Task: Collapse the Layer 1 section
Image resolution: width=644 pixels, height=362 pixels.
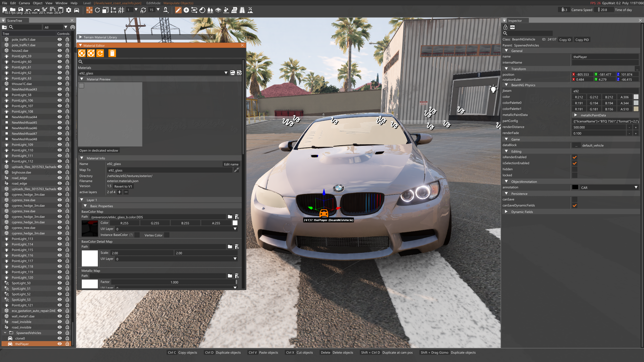Action: (x=82, y=200)
